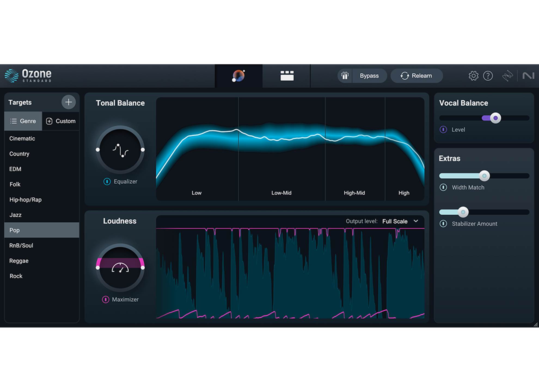Add a new target with plus button
Screen dimensions: 539x392
(68, 102)
